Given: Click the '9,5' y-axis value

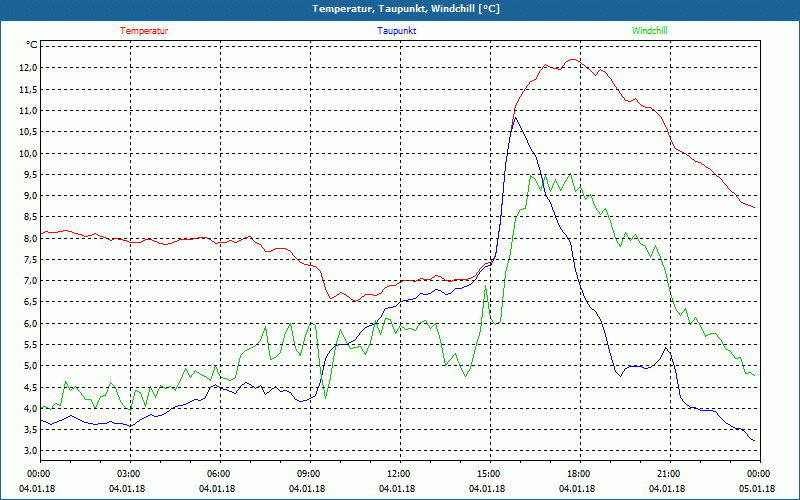Looking at the screenshot, I should 30,174.
